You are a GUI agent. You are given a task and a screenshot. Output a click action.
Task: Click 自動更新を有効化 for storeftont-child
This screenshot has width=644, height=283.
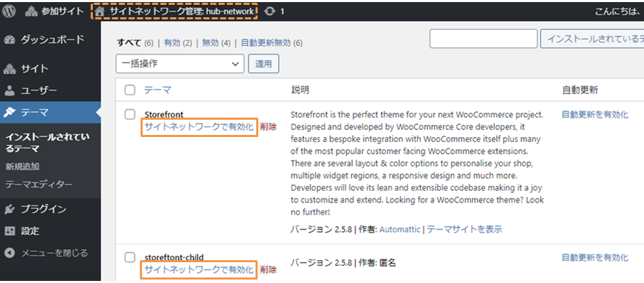[595, 257]
